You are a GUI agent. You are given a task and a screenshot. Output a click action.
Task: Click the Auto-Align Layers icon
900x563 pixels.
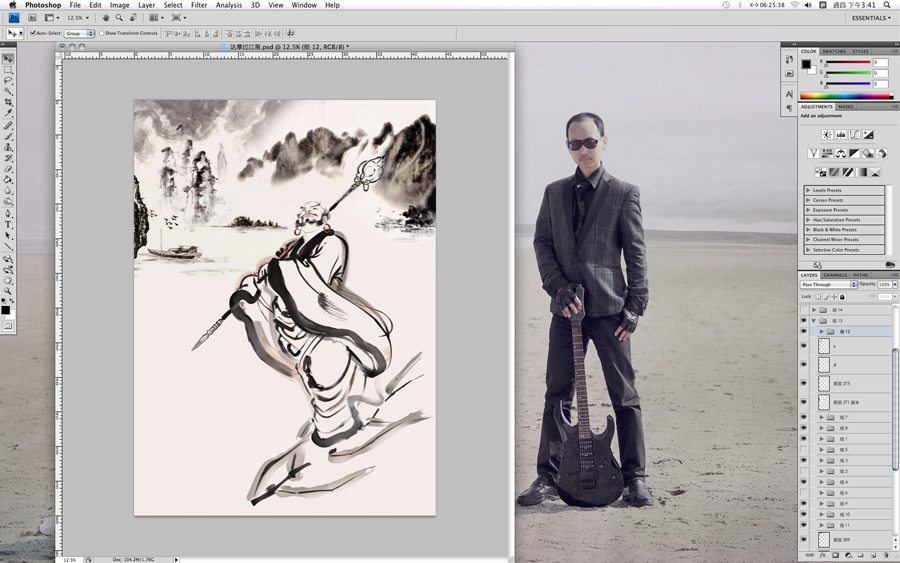tap(290, 33)
